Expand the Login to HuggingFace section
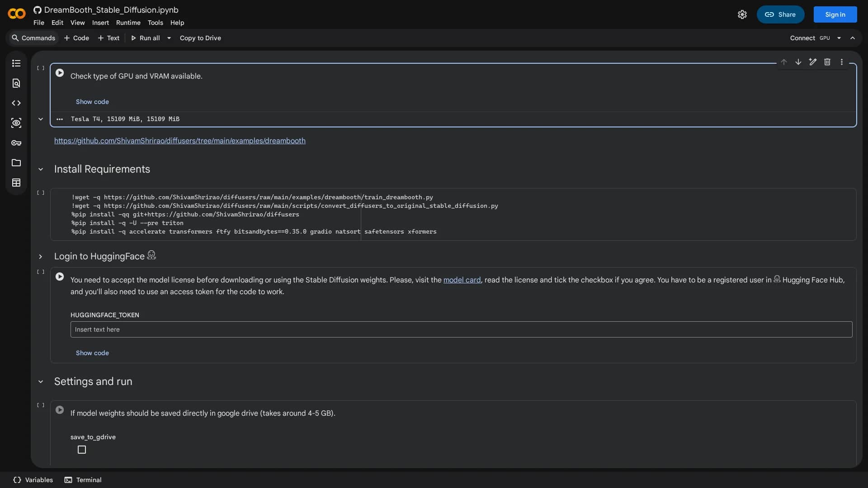 pyautogui.click(x=41, y=257)
